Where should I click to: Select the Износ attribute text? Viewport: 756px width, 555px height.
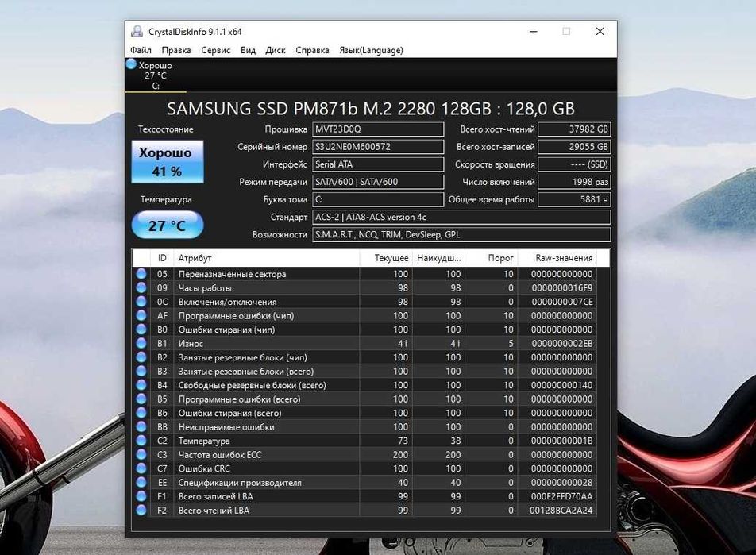coord(191,343)
